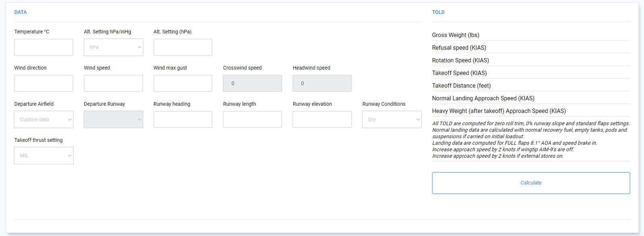Screen dimensions: 644x236
Task: Click the Runway heading input
Action: click(x=183, y=120)
